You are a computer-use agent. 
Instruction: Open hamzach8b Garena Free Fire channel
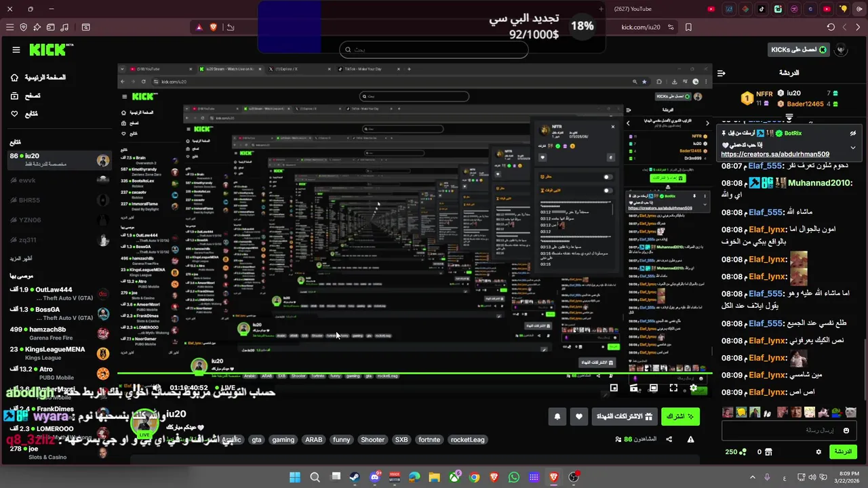click(x=59, y=333)
